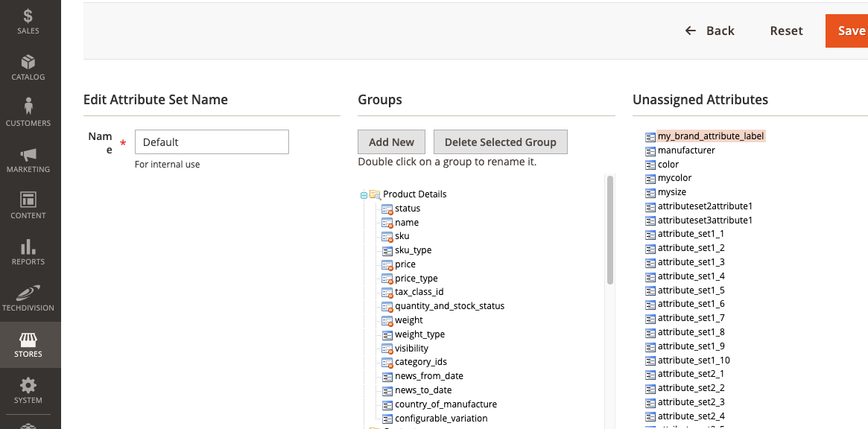Click the attribute set Name input field
The image size is (868, 429).
point(212,142)
